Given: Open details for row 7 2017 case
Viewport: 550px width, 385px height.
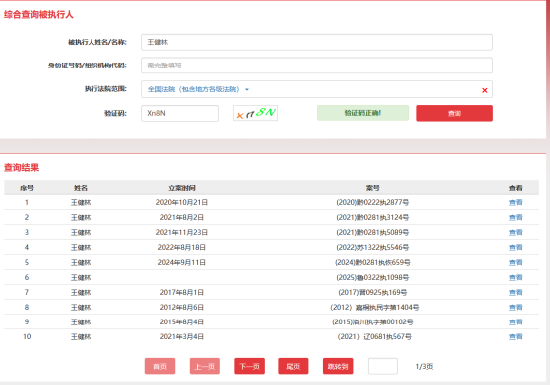Looking at the screenshot, I should point(516,292).
